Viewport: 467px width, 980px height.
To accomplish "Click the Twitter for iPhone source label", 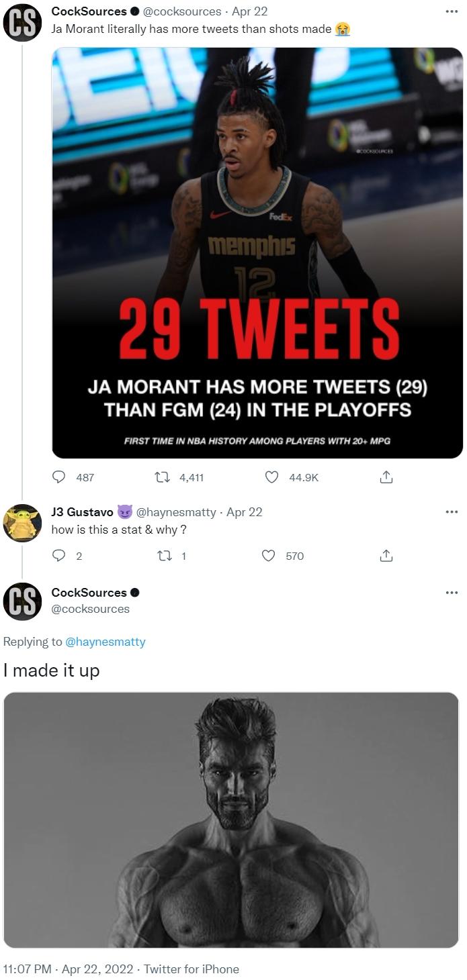I will (192, 969).
